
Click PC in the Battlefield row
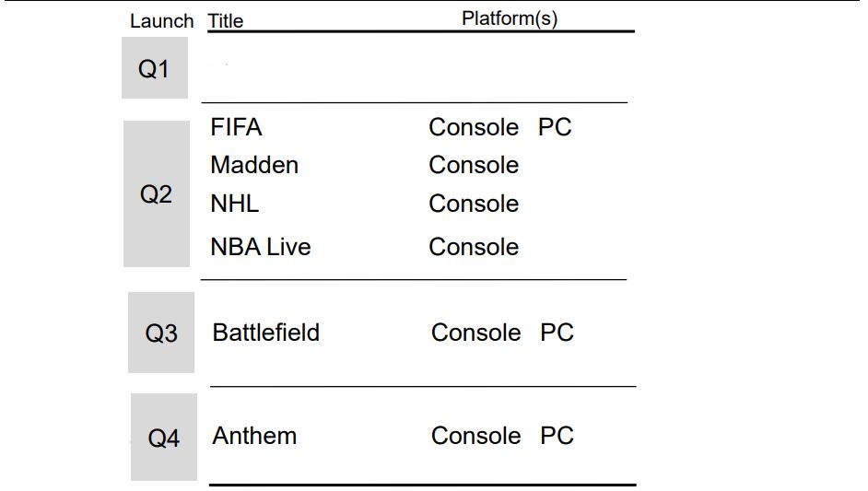coord(557,333)
